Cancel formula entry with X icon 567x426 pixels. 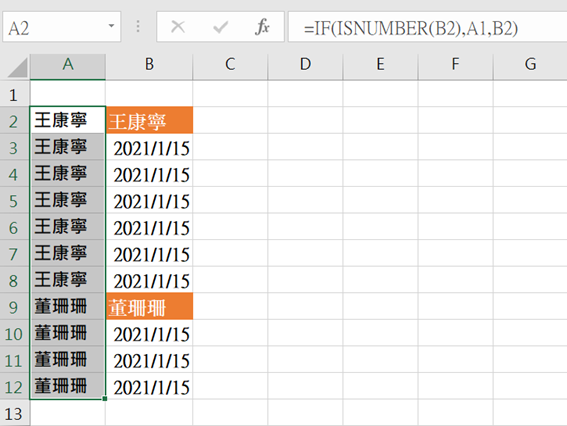[178, 27]
